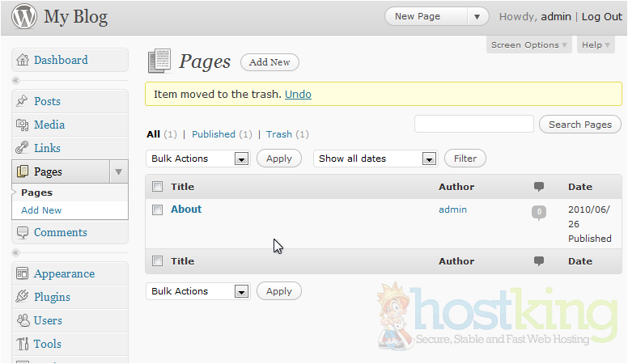628x364 pixels.
Task: Click the WordPress logo icon
Action: pos(23,17)
